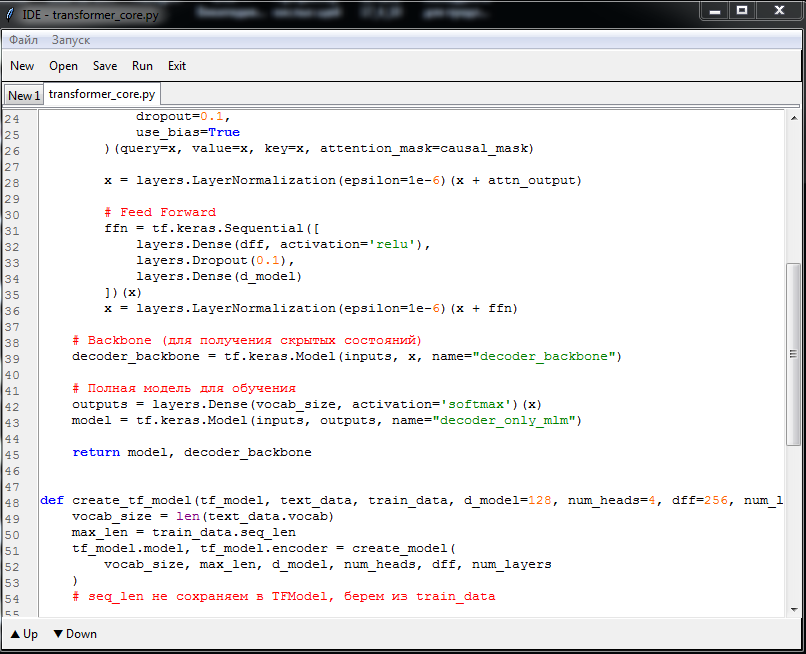This screenshot has width=806, height=654.
Task: Click the 'use_bias=True' line
Action: pyautogui.click(x=188, y=132)
